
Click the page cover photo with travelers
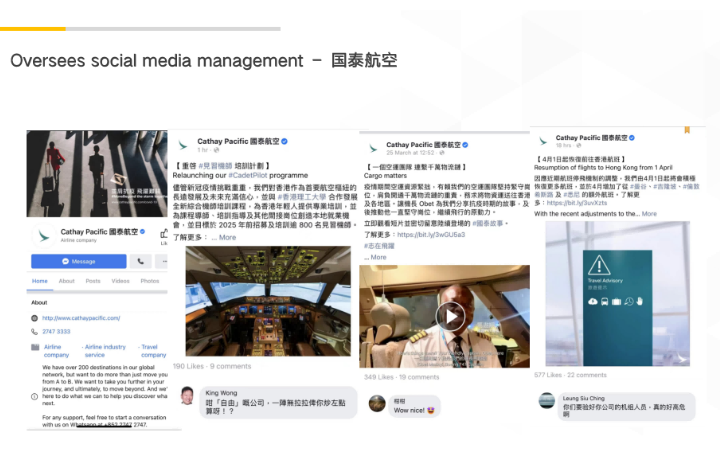click(x=97, y=174)
